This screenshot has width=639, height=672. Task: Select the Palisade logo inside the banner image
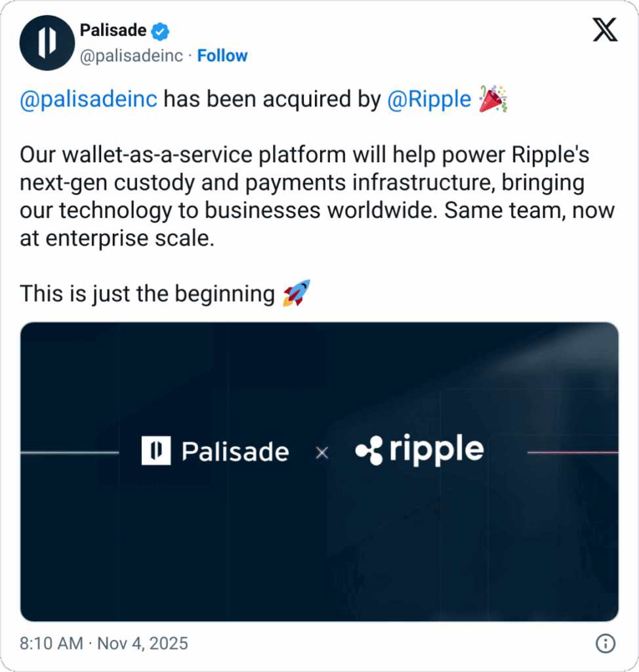(215, 451)
